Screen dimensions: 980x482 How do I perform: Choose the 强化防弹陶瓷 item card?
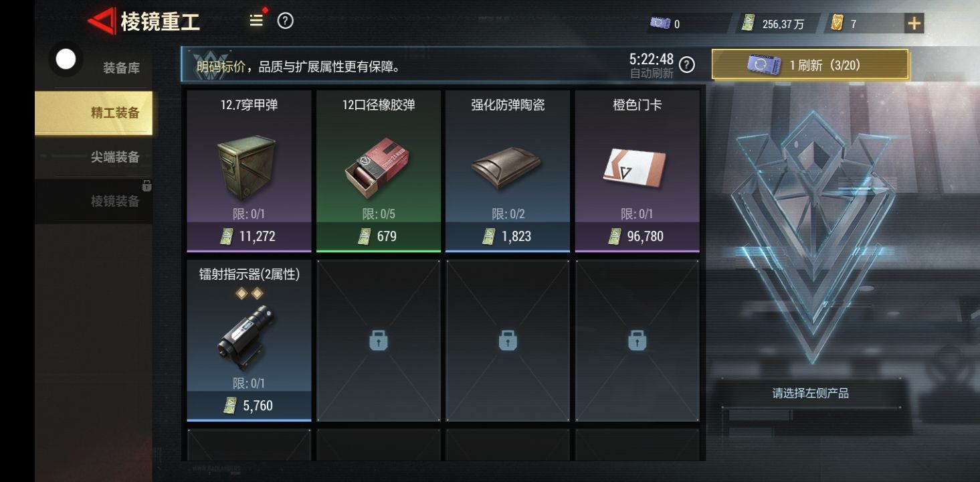508,171
